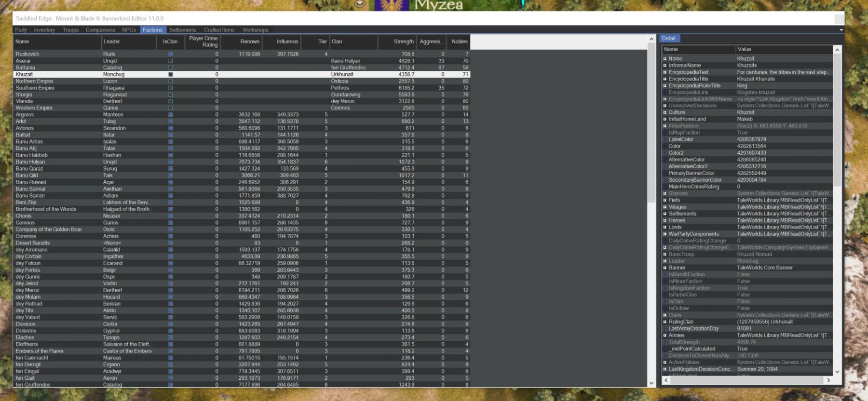Click Detail panel scroll up arrow
Screen dimensions: 868x401
click(x=837, y=50)
